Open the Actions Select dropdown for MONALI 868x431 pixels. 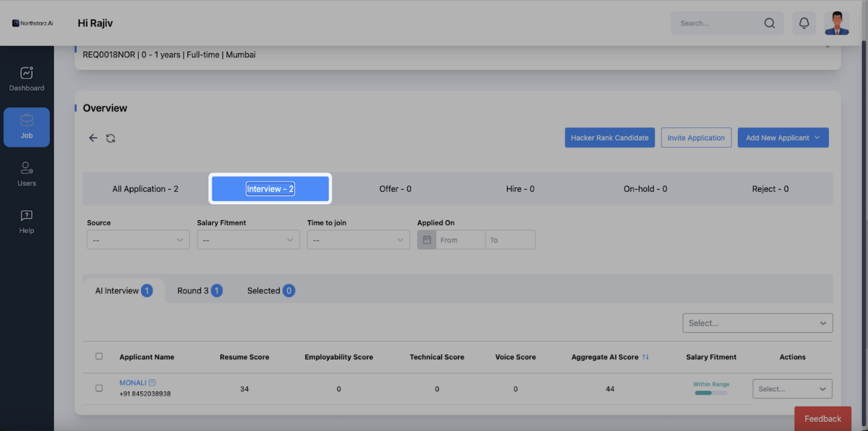(792, 389)
